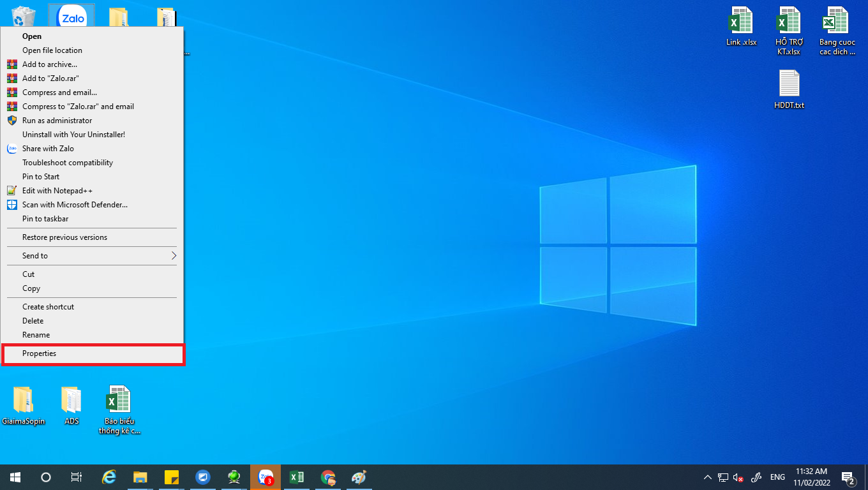Select Open file location

92,50
